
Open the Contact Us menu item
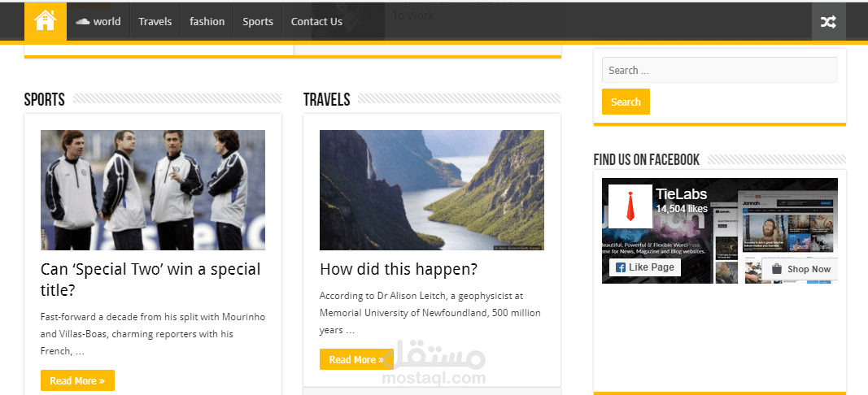[316, 22]
